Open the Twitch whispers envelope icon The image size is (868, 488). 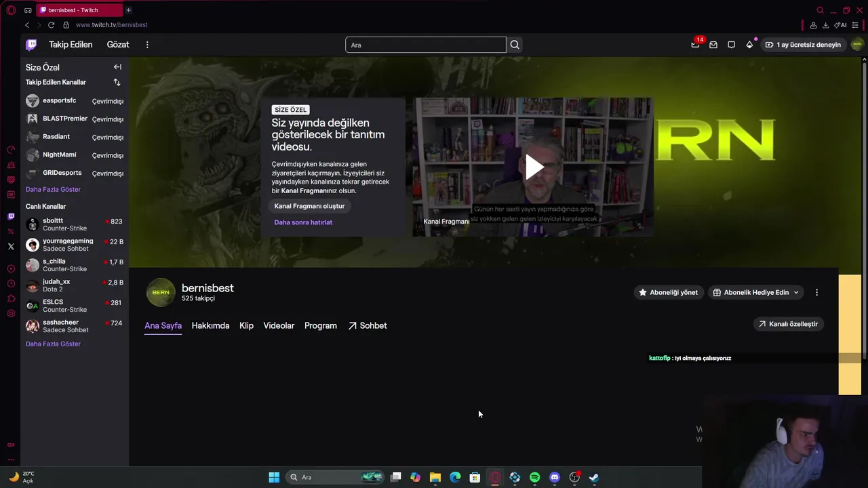click(713, 45)
